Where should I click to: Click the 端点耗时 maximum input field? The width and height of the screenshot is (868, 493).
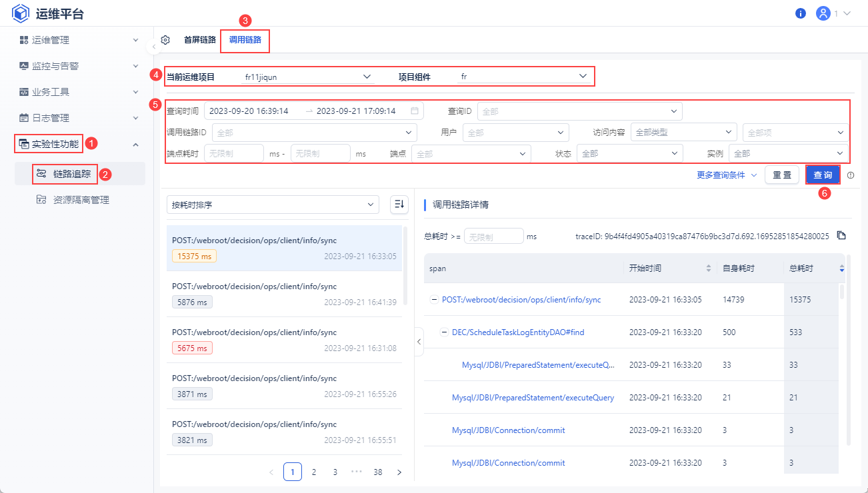pyautogui.click(x=321, y=154)
